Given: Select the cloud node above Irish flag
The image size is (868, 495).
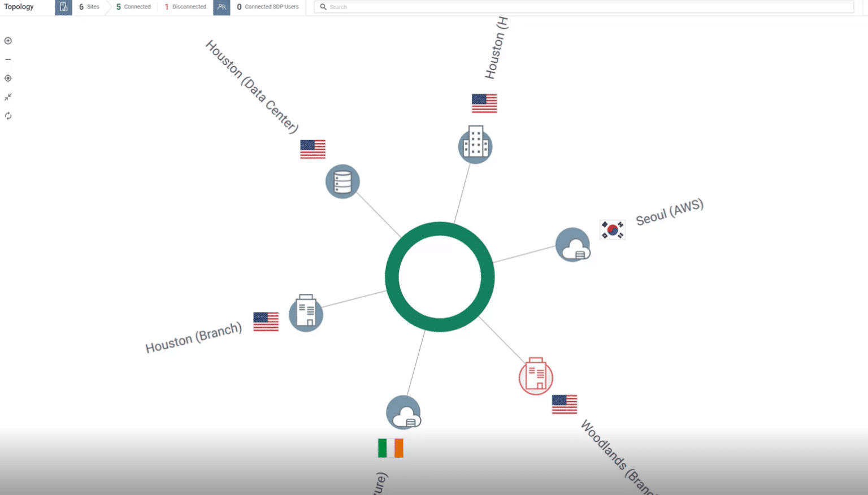Looking at the screenshot, I should click(x=403, y=412).
